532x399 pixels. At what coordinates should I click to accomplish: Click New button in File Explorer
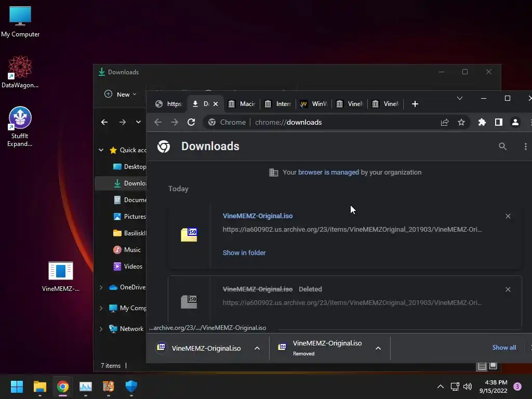[120, 95]
